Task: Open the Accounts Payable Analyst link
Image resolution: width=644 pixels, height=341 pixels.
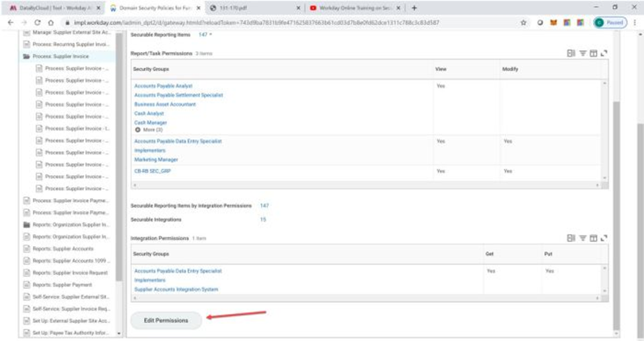Action: click(163, 86)
